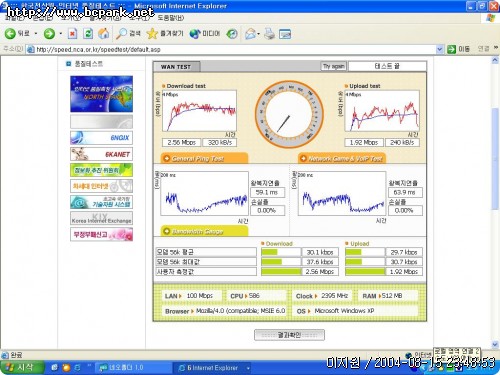Expand the address bar dropdown arrow

440,49
